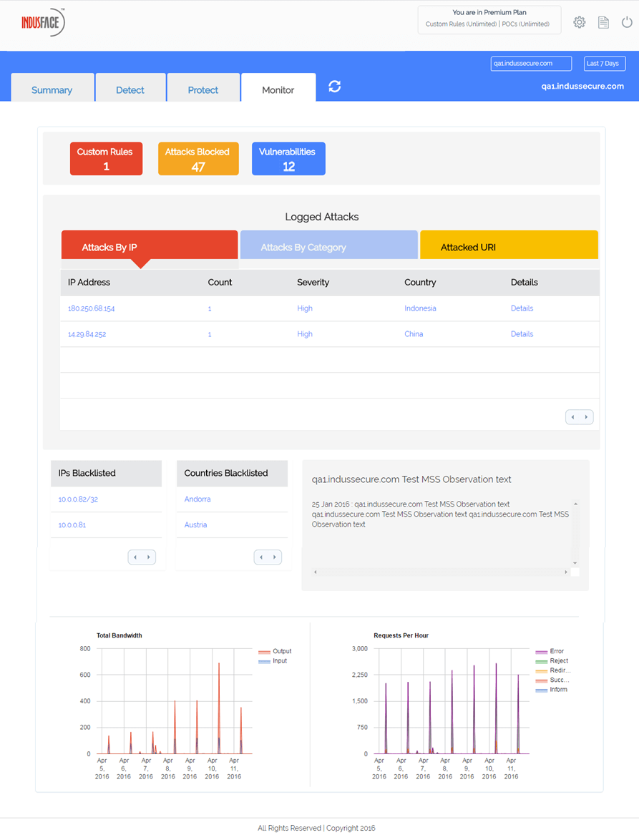
Task: Click the Indusface logo
Action: tap(43, 22)
